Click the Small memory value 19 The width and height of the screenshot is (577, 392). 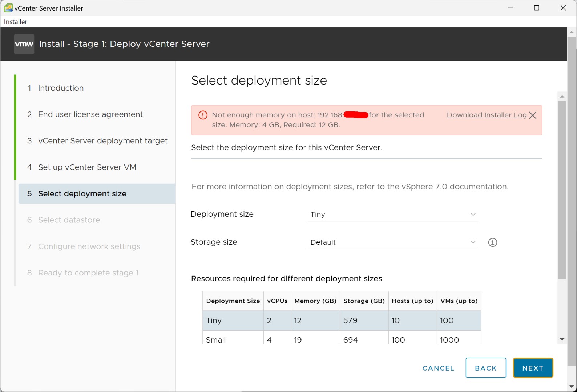point(298,340)
